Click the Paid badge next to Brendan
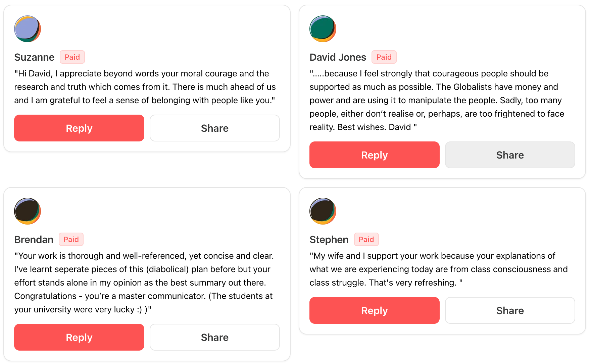Image resolution: width=590 pixels, height=364 pixels. pyautogui.click(x=71, y=239)
